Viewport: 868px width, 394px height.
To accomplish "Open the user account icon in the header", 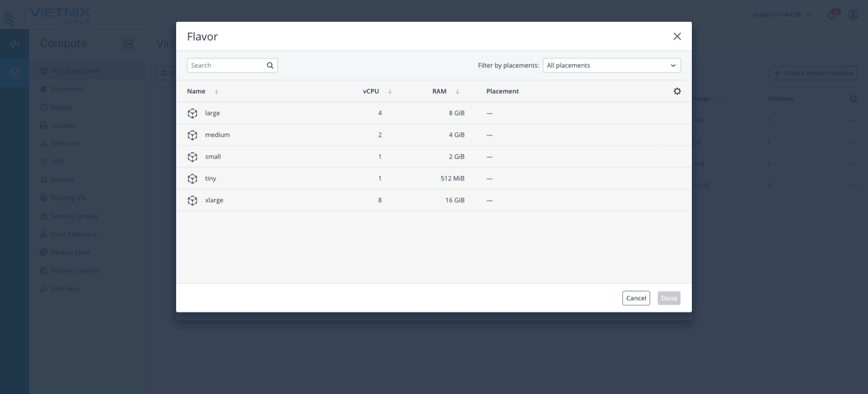I will [853, 15].
